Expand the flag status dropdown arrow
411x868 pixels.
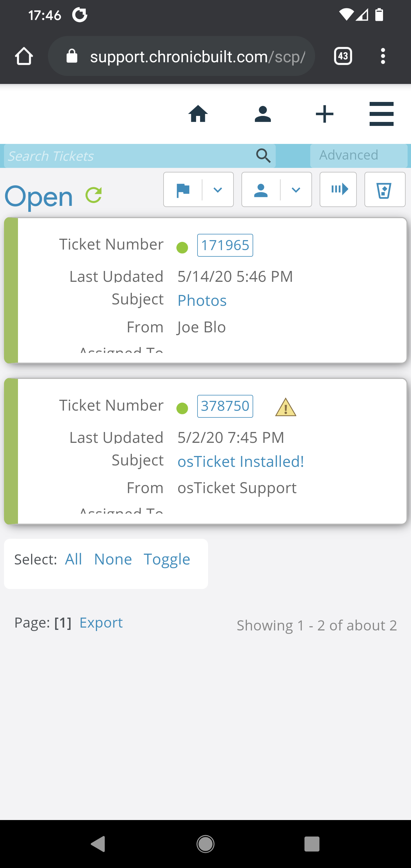pos(217,190)
